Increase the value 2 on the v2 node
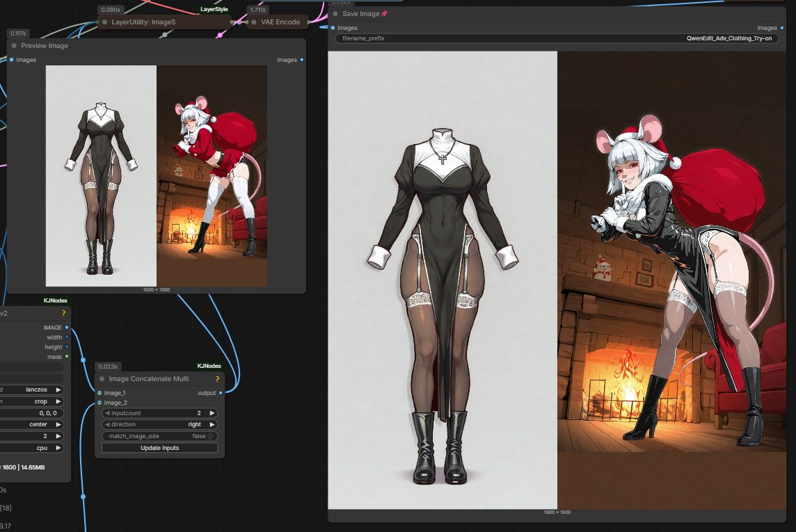 point(58,436)
